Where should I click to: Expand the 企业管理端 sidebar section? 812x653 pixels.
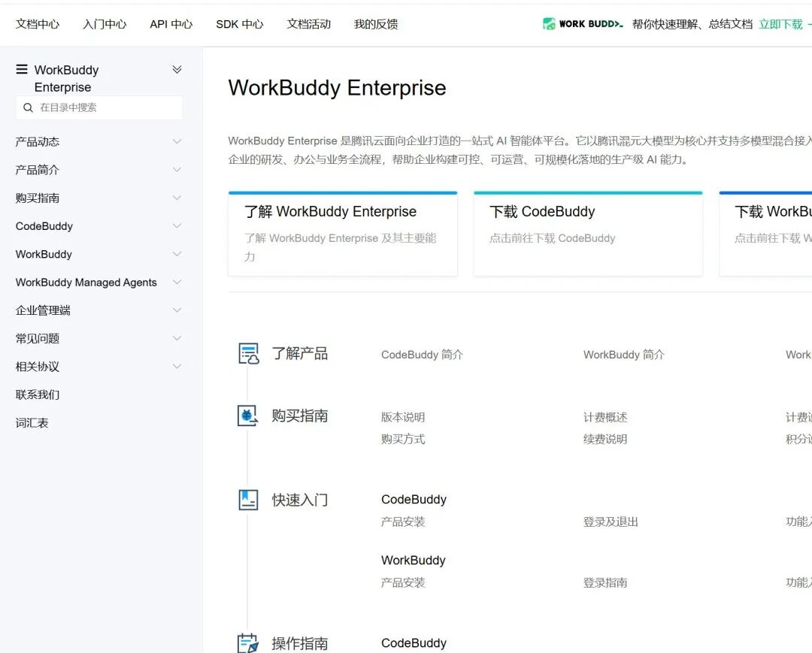click(177, 310)
